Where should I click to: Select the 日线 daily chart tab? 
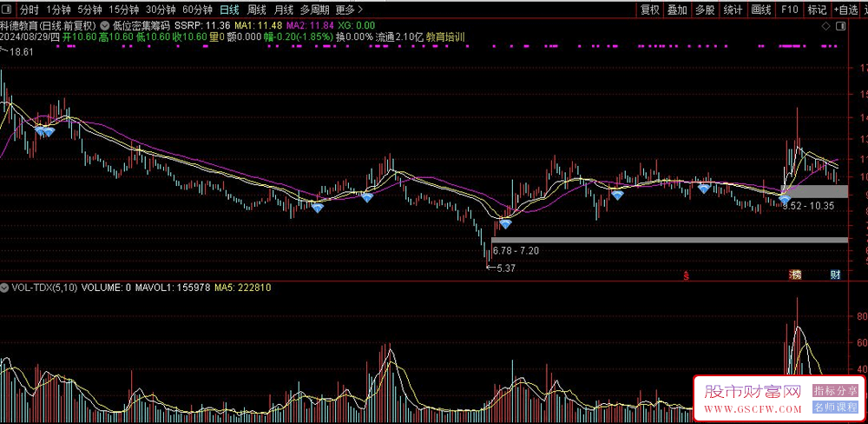click(229, 10)
